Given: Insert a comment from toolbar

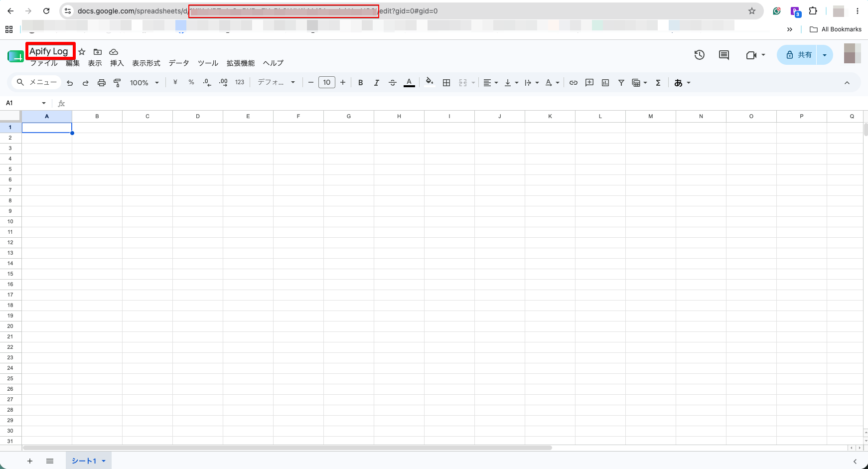Looking at the screenshot, I should (x=589, y=83).
